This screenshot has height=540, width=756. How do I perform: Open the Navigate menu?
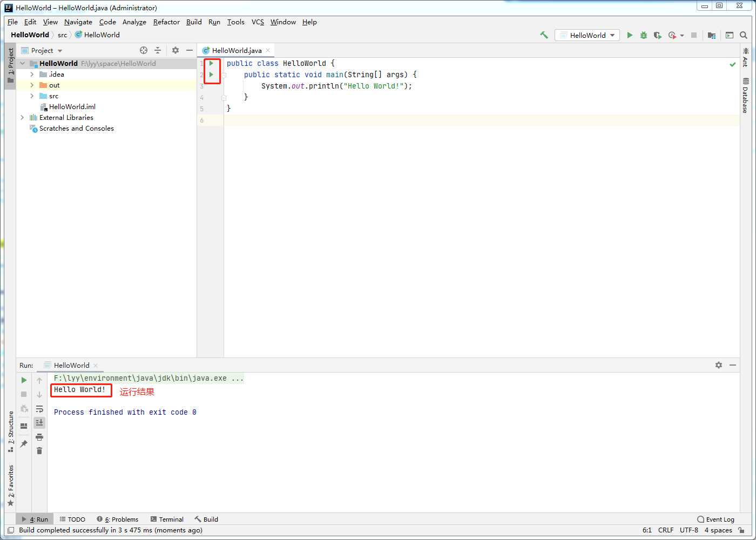point(78,22)
